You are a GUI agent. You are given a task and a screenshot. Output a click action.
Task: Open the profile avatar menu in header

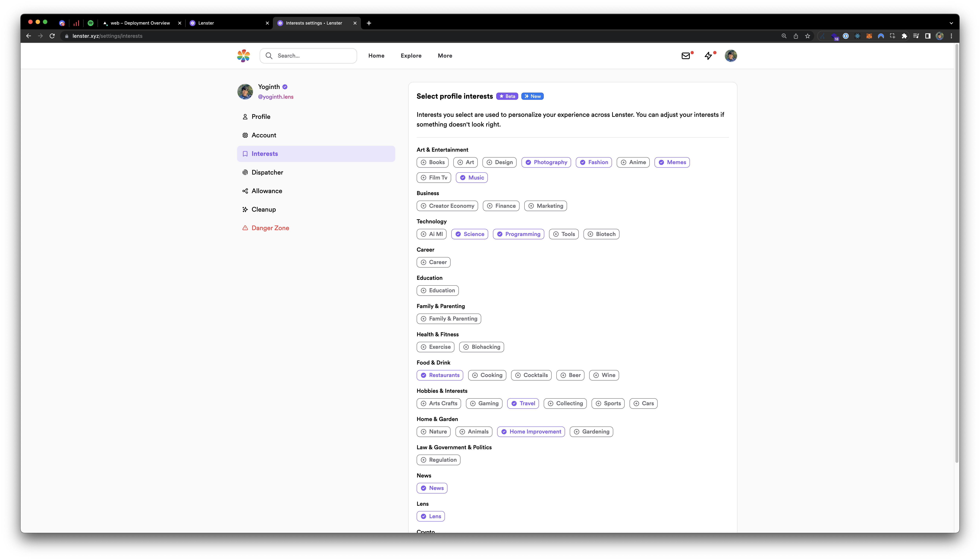(x=731, y=56)
